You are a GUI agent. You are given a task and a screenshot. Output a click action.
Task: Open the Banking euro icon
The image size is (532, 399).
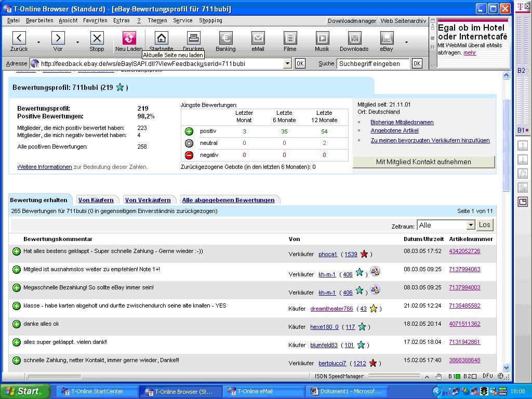point(225,37)
